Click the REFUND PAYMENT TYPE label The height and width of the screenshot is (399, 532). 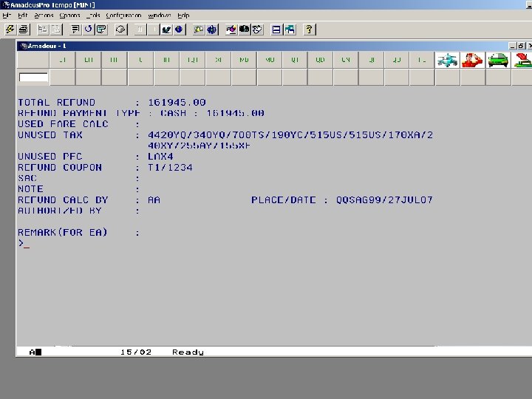(79, 113)
